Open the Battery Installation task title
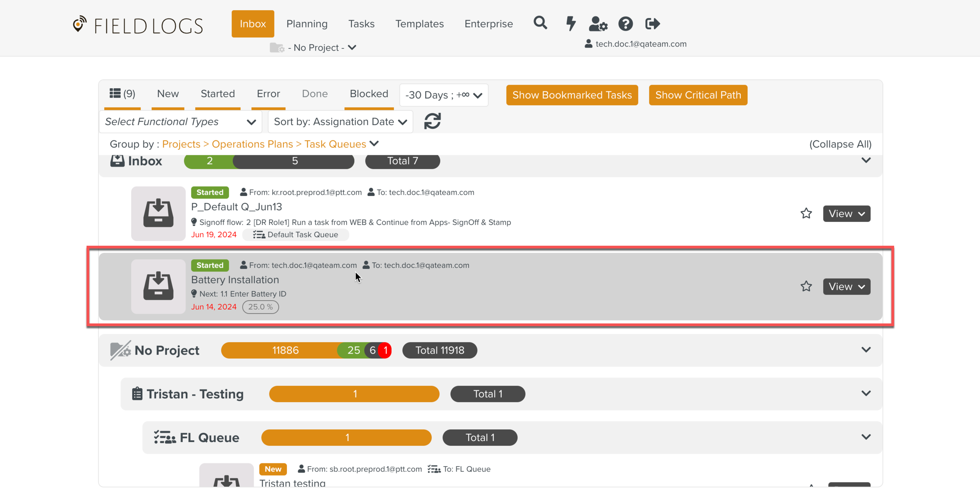Screen dimensions: 980x501 [235, 280]
